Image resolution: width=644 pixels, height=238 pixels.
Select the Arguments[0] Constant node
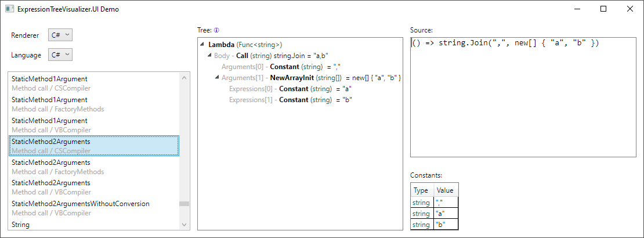pyautogui.click(x=281, y=67)
